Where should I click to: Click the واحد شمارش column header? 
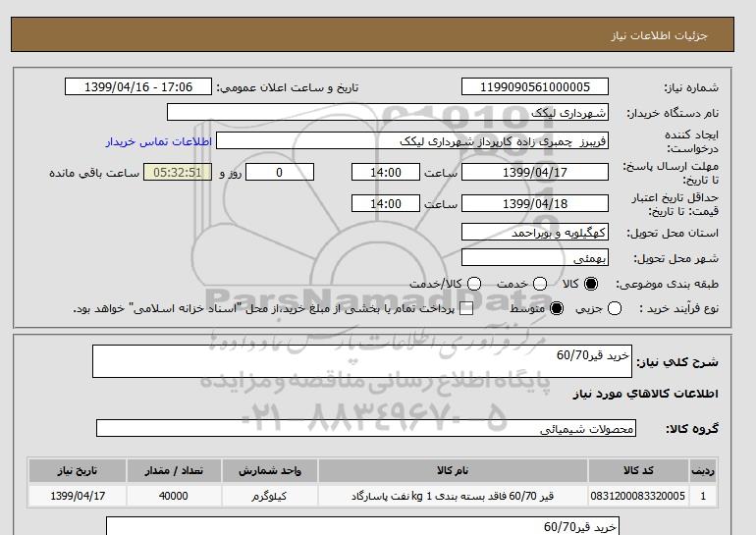[x=270, y=470]
